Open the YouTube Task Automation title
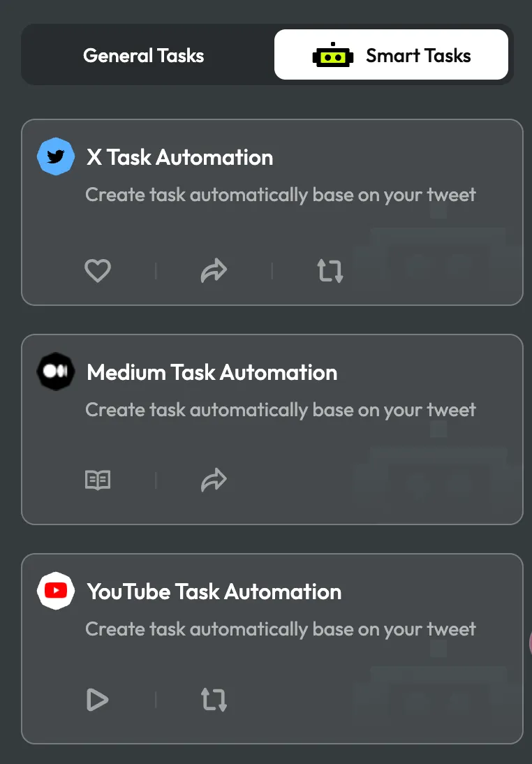The width and height of the screenshot is (532, 764). [214, 592]
